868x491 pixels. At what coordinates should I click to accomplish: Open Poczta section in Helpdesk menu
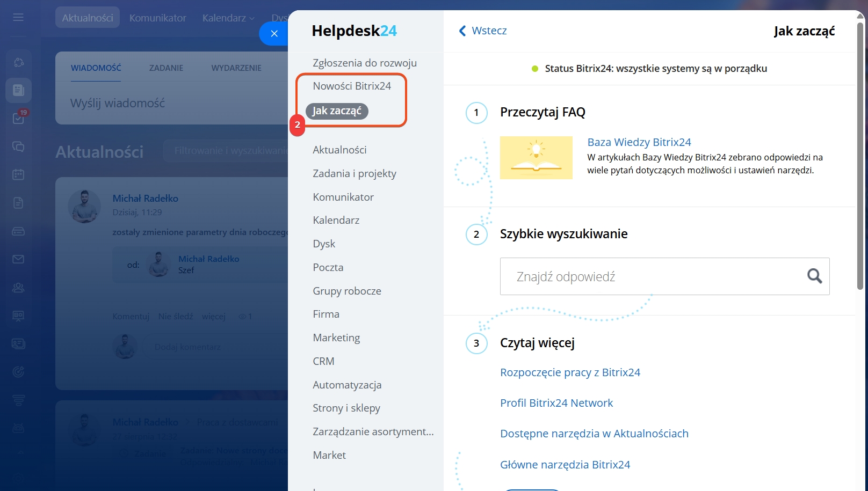(x=328, y=267)
